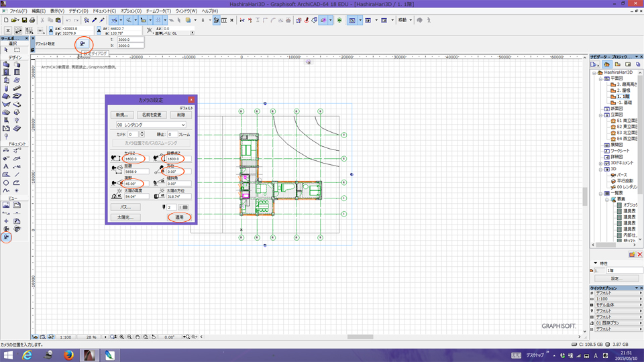Viewport: 644px width, 362px height.
Task: Toggle the grid snap button in toolbar
Action: [x=158, y=20]
